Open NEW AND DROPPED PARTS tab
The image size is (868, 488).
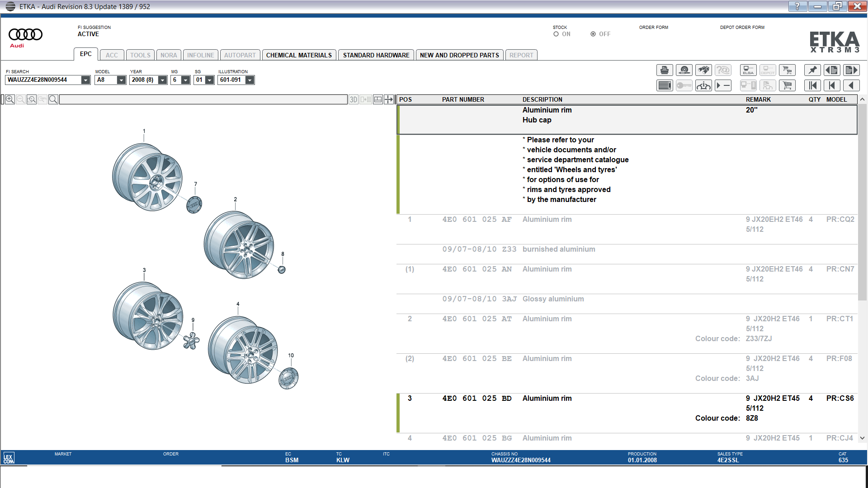tap(459, 55)
